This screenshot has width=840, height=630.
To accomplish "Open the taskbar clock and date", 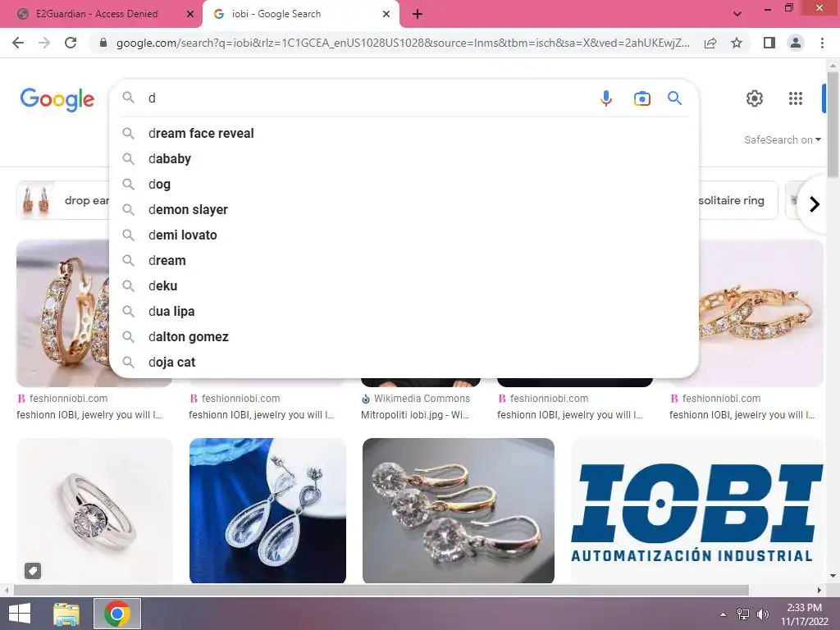I will (x=804, y=614).
